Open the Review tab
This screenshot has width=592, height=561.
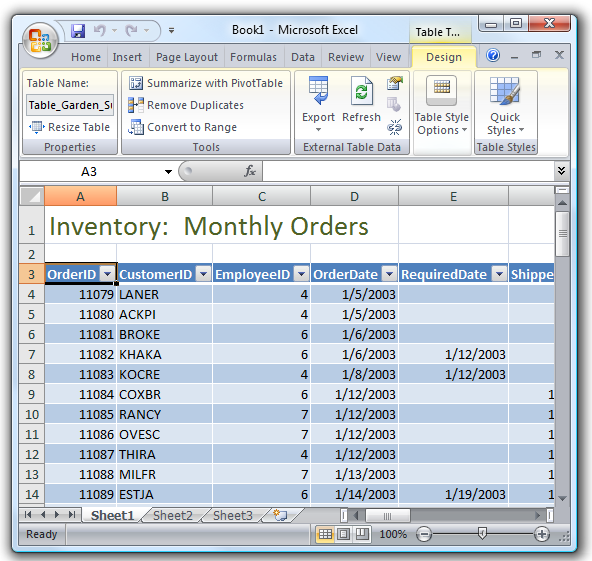tap(346, 57)
